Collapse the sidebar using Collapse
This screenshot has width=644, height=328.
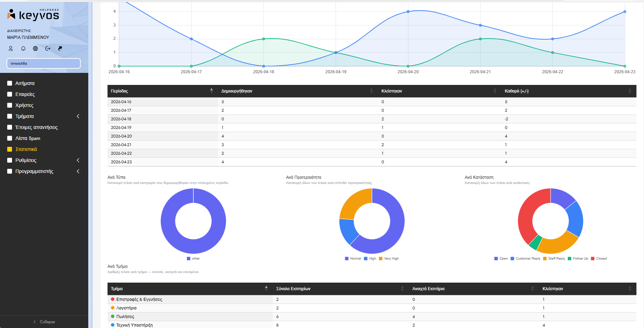click(44, 322)
